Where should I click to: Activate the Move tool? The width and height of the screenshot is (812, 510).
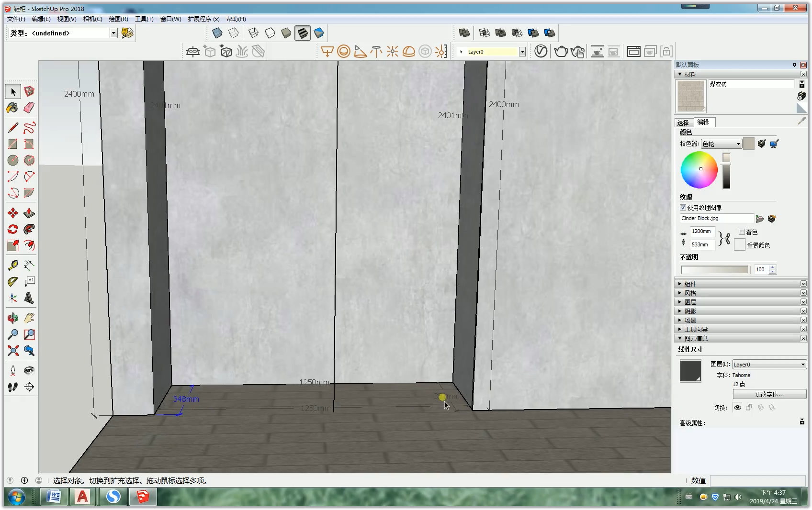point(13,213)
